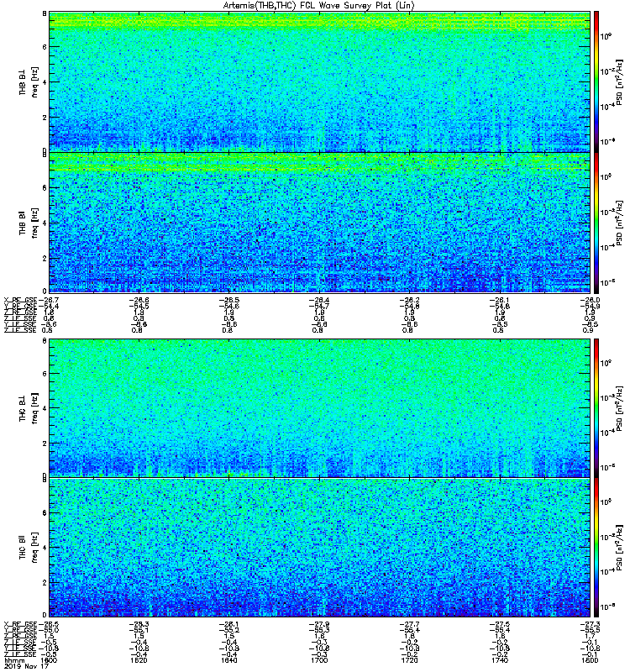Click the THC Y value "-55.2"
This screenshot has width=630, height=672.
pos(229,631)
